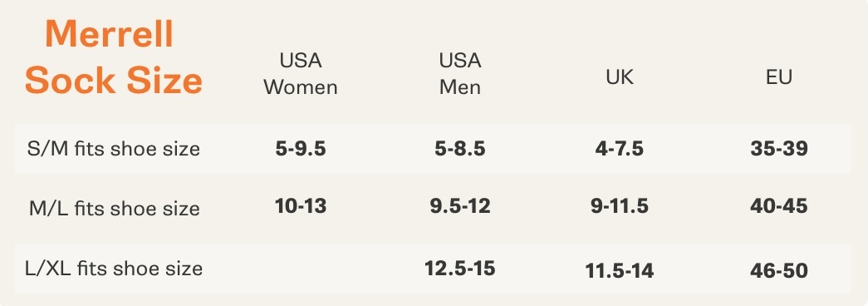
Task: Click the empty L/XL USA Women cell
Action: point(301,269)
